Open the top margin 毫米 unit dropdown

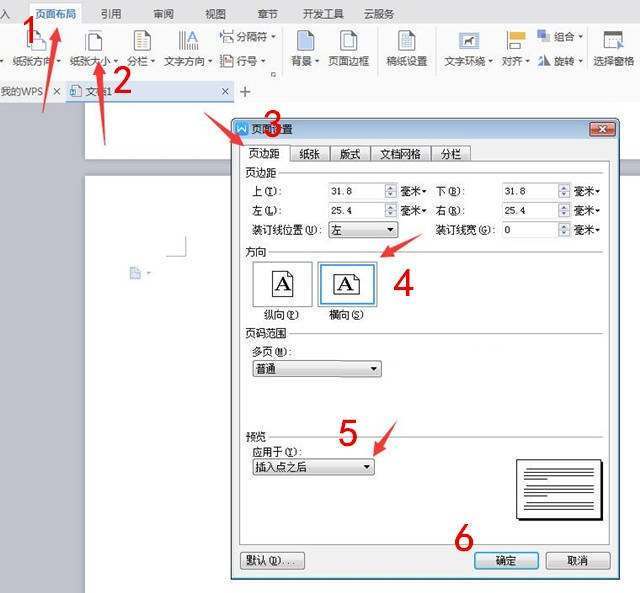click(x=413, y=191)
